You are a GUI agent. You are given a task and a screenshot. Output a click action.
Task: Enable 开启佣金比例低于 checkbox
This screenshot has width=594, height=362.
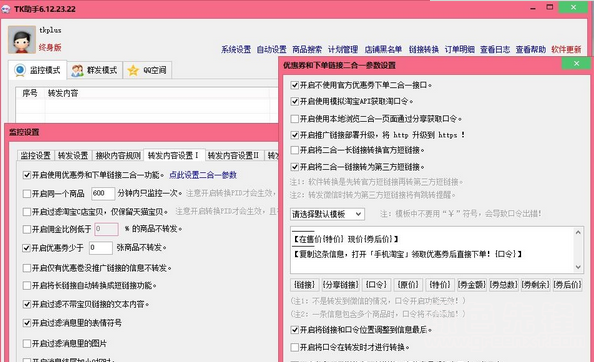click(27, 229)
